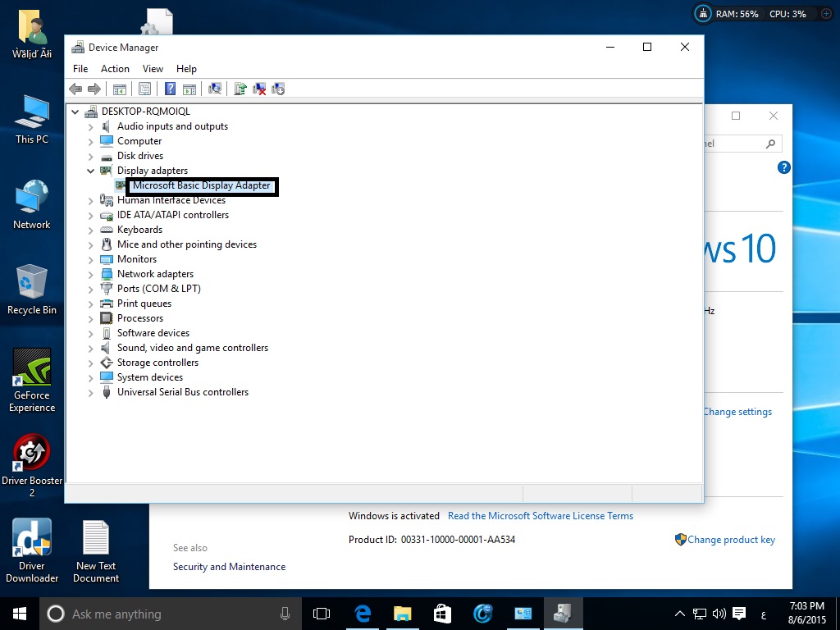Viewport: 840px width, 630px height.
Task: Toggle the show/hide action pane toolbar icon
Action: (x=189, y=89)
